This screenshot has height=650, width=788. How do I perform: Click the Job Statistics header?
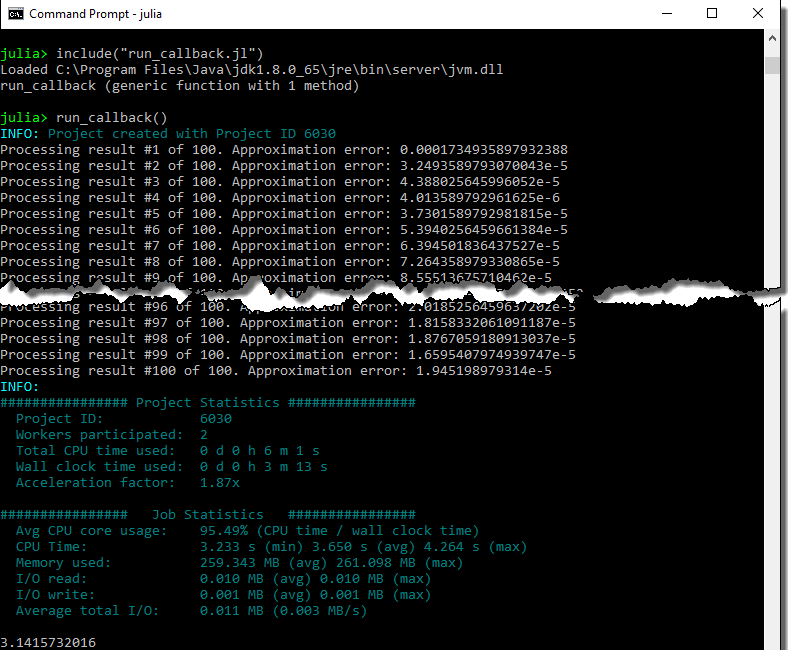pos(208,514)
